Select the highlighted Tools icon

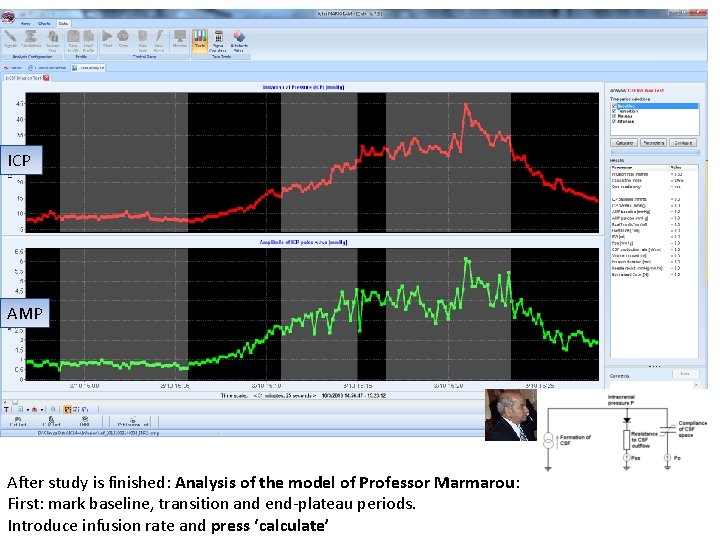200,40
